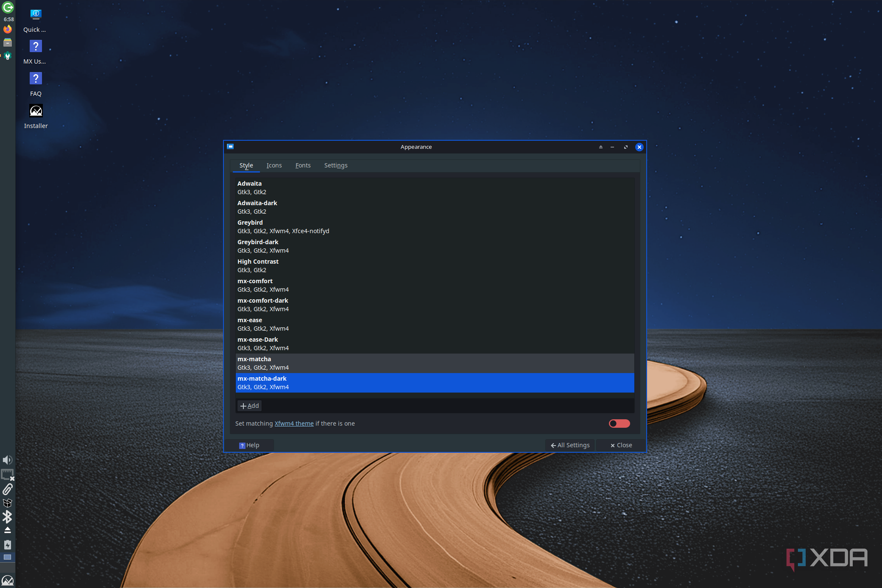Image resolution: width=882 pixels, height=588 pixels.
Task: Select the Greybird theme
Action: [x=435, y=227]
